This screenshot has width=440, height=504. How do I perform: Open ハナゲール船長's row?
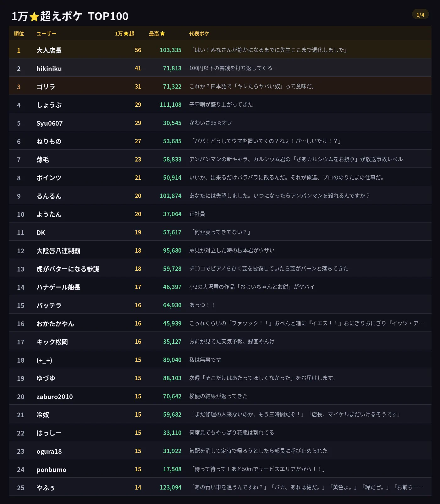coord(220,287)
